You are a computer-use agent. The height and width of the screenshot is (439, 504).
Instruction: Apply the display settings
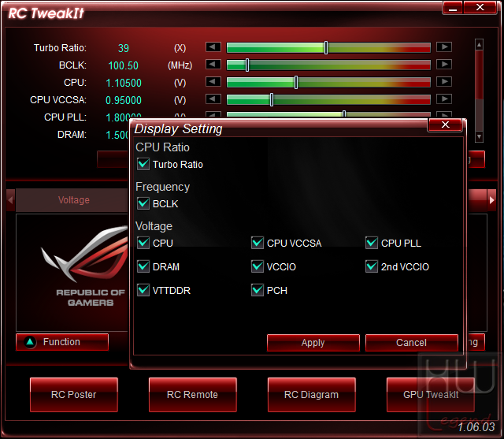[x=313, y=343]
